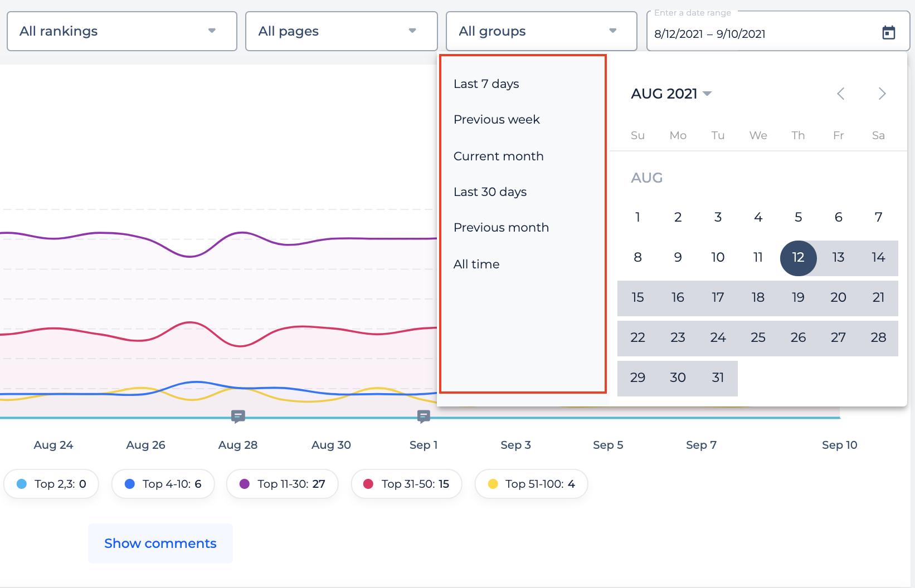915x588 pixels.
Task: Pick August 3 in the calendar
Action: tap(718, 217)
